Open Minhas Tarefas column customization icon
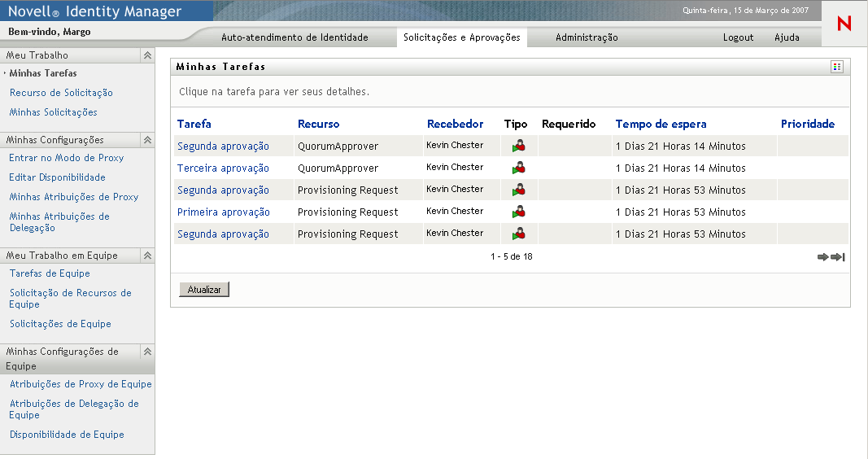 point(837,67)
